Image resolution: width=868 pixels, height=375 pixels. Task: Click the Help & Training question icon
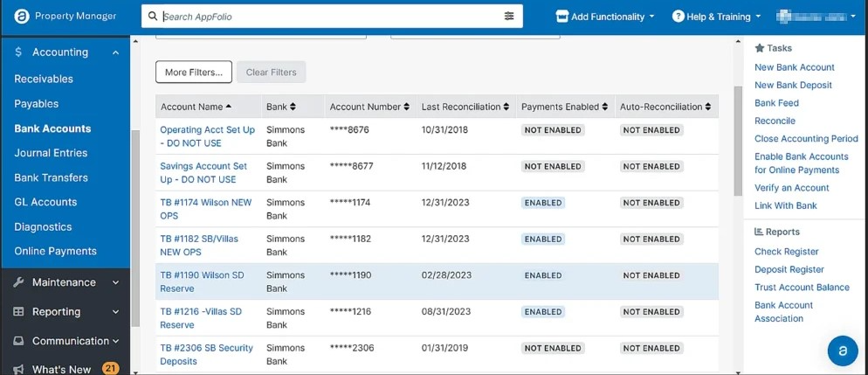[x=678, y=17]
